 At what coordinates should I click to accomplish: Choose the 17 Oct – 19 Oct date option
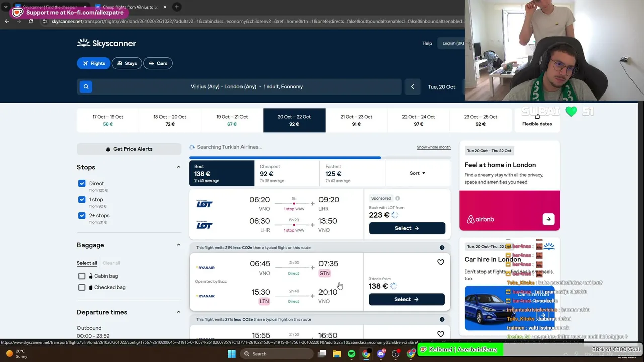108,120
